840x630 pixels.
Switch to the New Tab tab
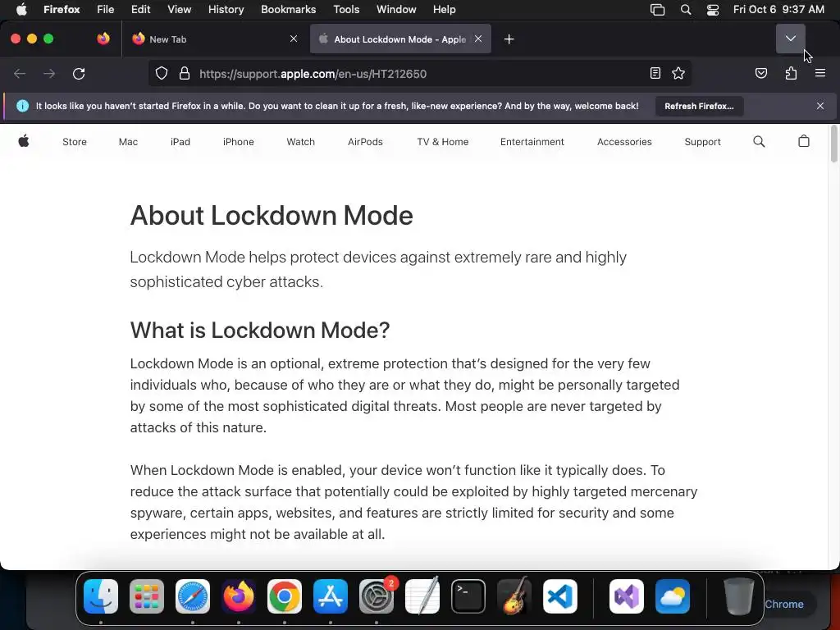pos(214,39)
